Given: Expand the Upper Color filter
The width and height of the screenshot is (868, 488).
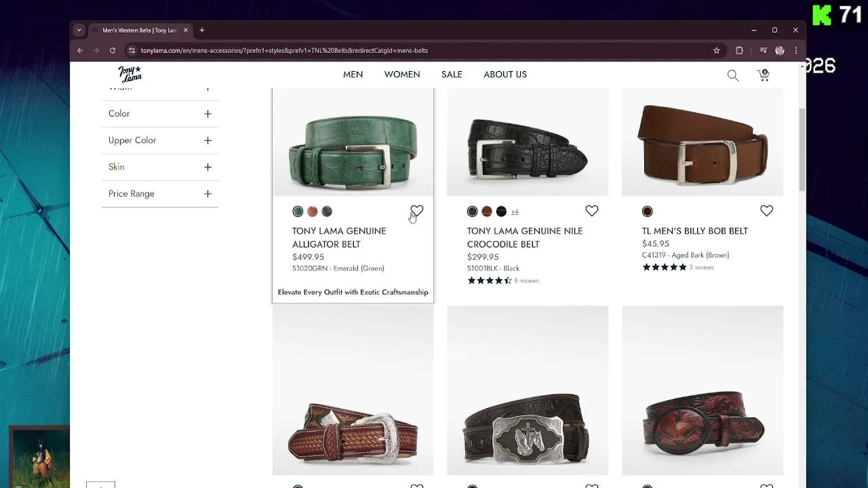Looking at the screenshot, I should [208, 140].
